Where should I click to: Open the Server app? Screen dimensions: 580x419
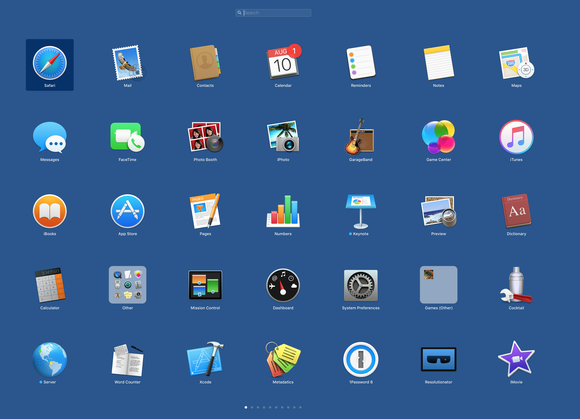[50, 359]
